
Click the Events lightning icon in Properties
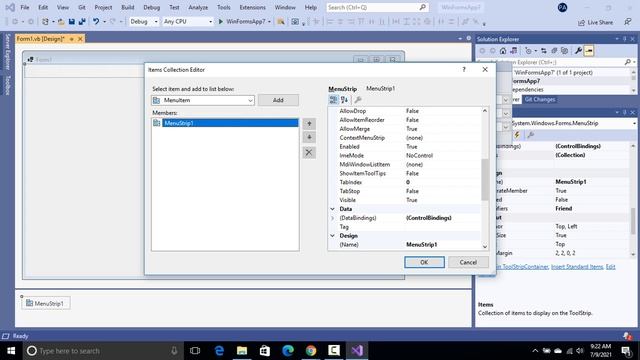(517, 135)
